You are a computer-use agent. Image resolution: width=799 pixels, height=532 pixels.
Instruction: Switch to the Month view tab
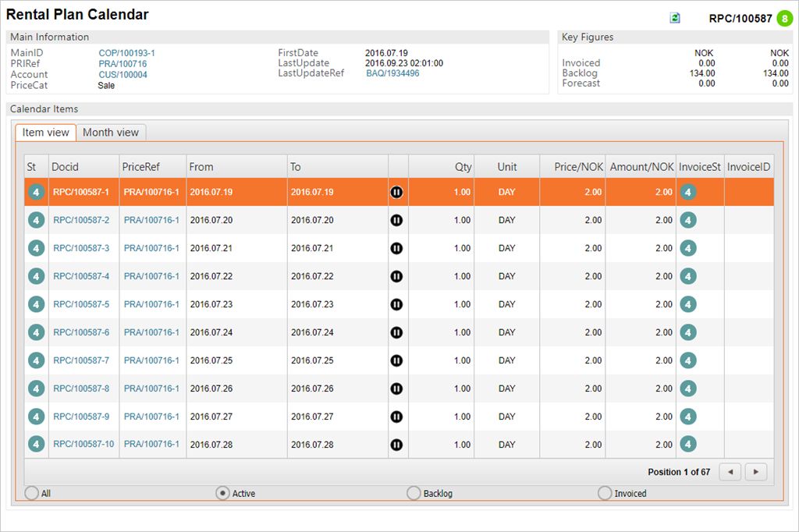pyautogui.click(x=111, y=133)
